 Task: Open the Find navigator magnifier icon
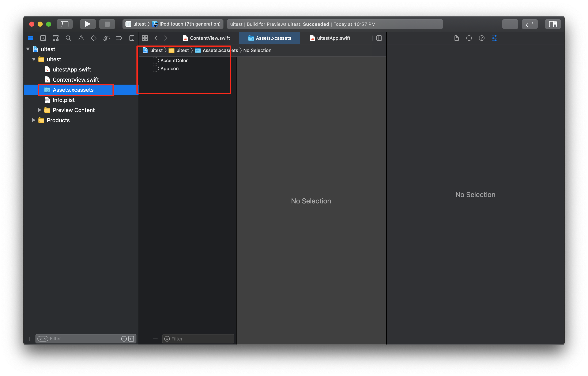[68, 38]
